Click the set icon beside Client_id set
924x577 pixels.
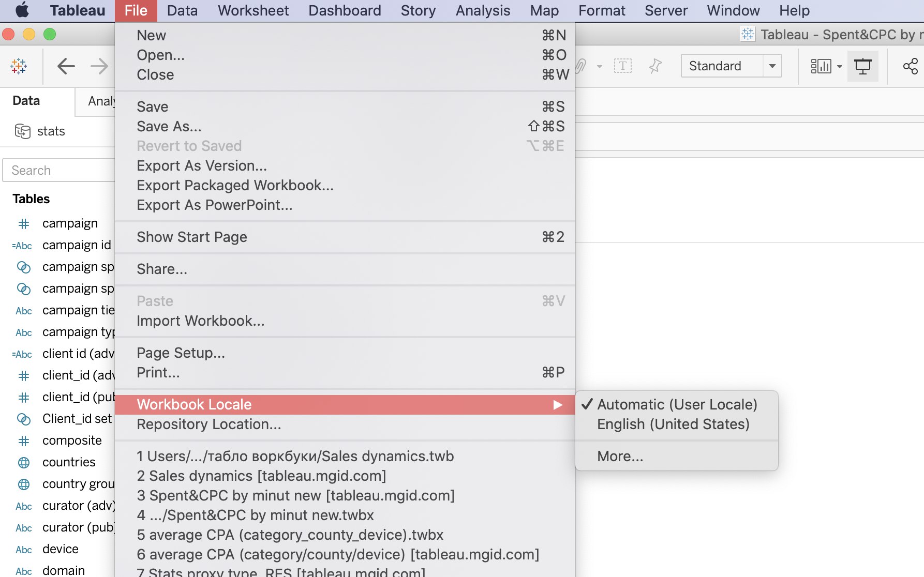pyautogui.click(x=24, y=419)
